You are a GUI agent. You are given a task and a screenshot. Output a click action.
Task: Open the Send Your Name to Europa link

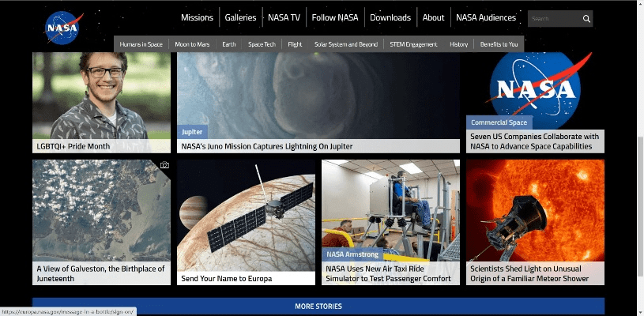(227, 279)
